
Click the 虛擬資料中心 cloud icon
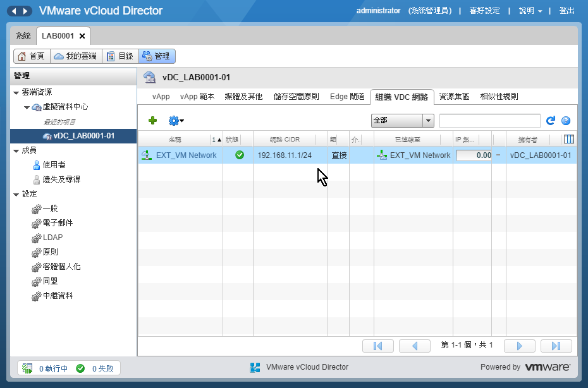click(37, 107)
